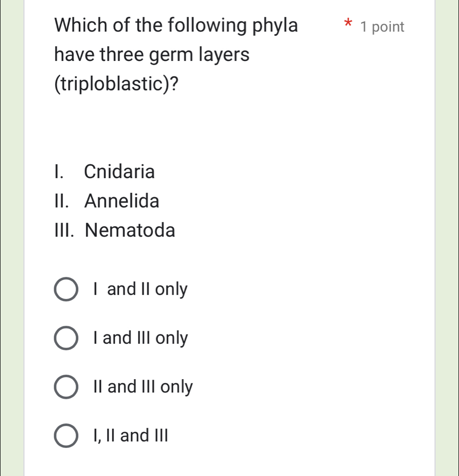Click the "I and III only" answer label

(x=140, y=338)
